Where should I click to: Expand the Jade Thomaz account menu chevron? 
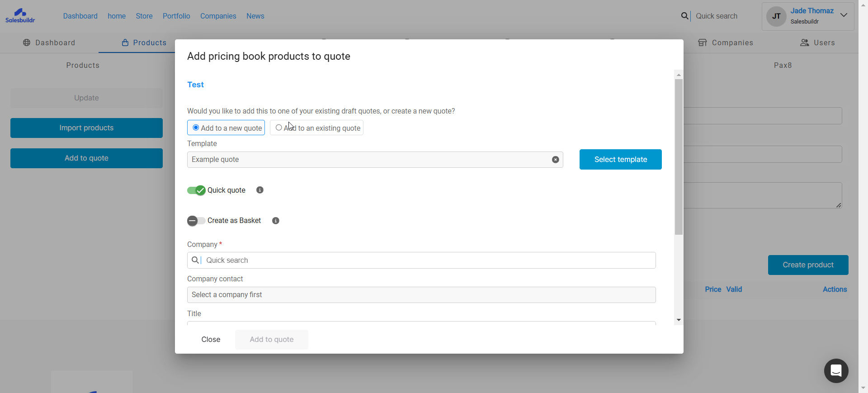(844, 15)
